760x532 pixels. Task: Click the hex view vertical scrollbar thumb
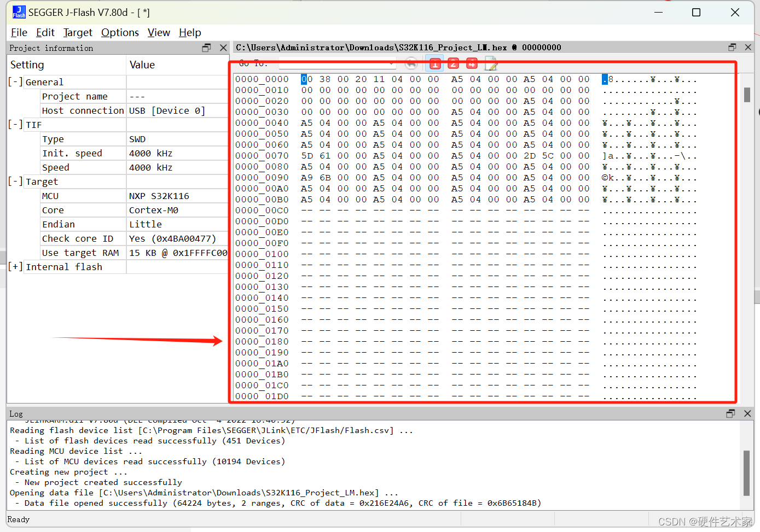(747, 95)
